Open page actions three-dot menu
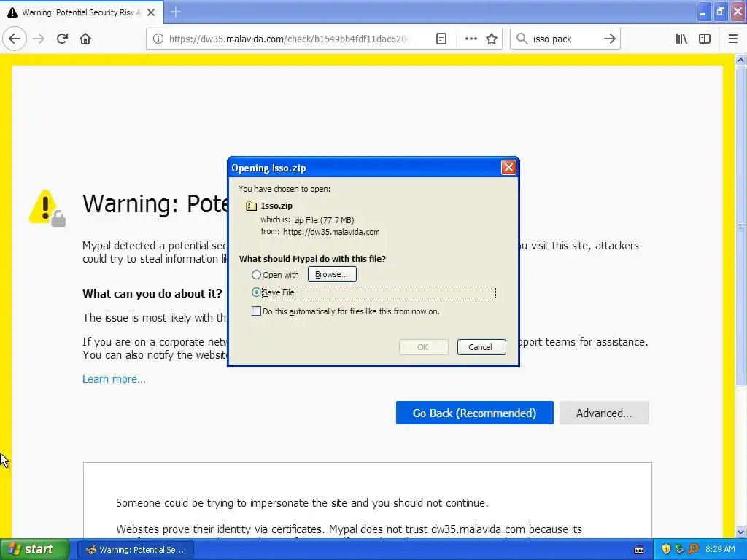 click(x=471, y=39)
